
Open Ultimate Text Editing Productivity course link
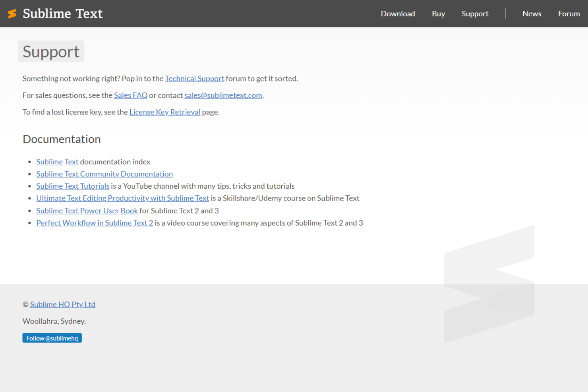[x=122, y=198]
